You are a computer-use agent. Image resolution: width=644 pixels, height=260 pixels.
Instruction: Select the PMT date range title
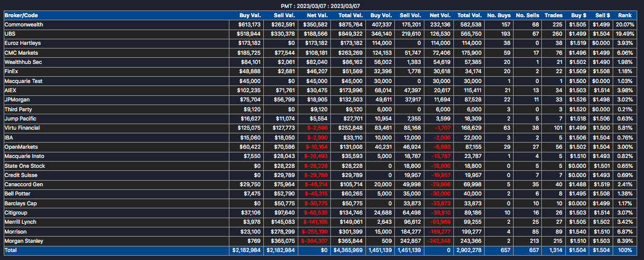click(x=322, y=6)
